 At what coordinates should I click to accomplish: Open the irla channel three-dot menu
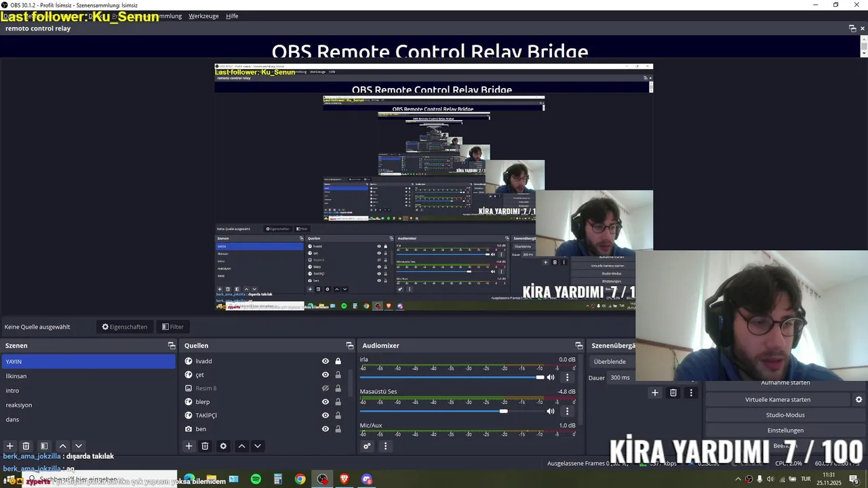568,377
